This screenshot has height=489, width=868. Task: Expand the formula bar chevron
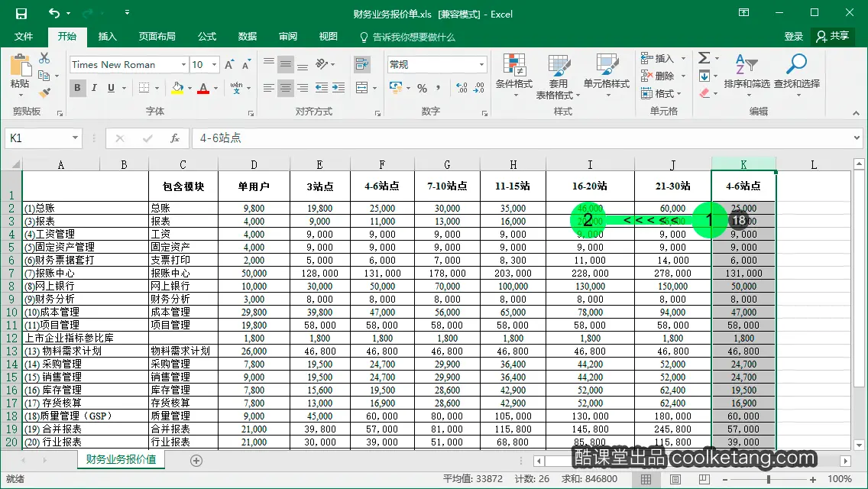pyautogui.click(x=857, y=138)
